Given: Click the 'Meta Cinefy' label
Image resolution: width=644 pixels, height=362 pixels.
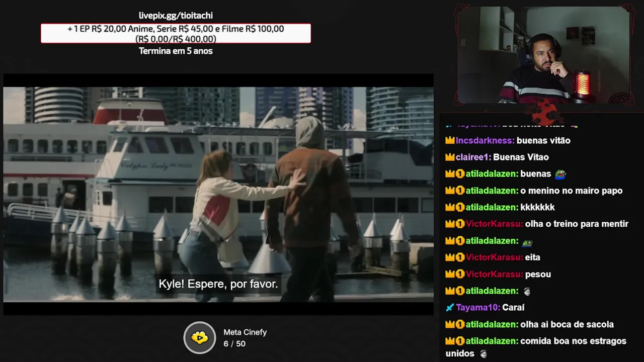Looking at the screenshot, I should (245, 332).
